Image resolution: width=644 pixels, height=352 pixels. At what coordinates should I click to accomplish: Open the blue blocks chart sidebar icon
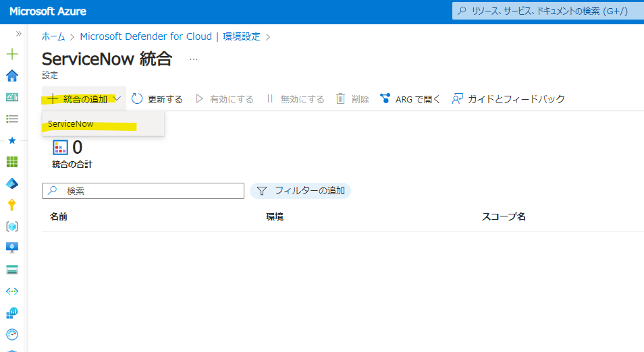12,313
